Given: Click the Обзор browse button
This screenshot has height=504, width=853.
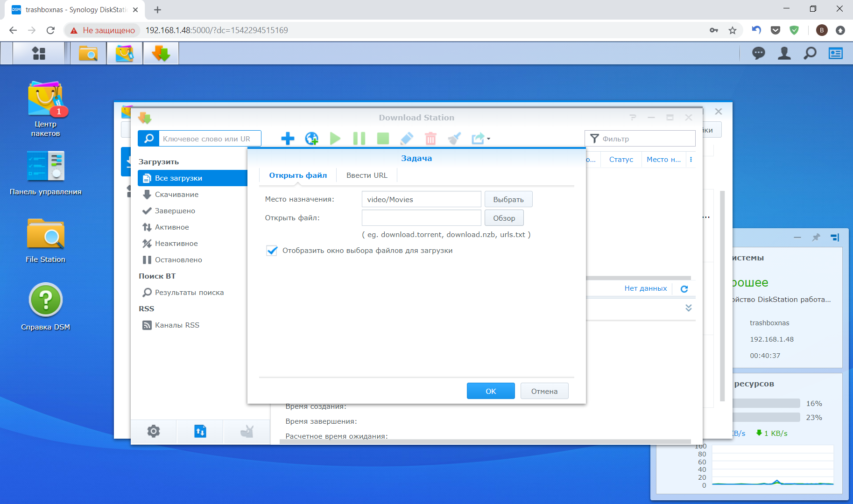Looking at the screenshot, I should click(x=504, y=218).
